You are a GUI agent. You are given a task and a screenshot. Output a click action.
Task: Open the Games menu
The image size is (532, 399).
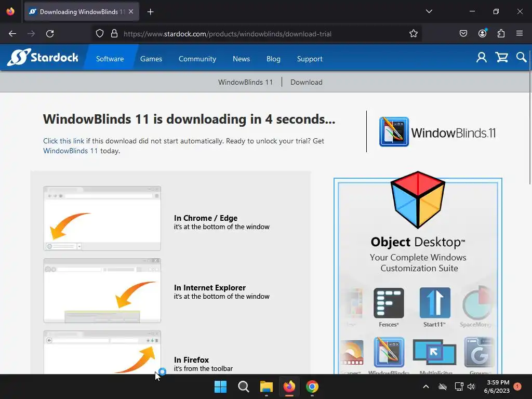click(x=151, y=59)
